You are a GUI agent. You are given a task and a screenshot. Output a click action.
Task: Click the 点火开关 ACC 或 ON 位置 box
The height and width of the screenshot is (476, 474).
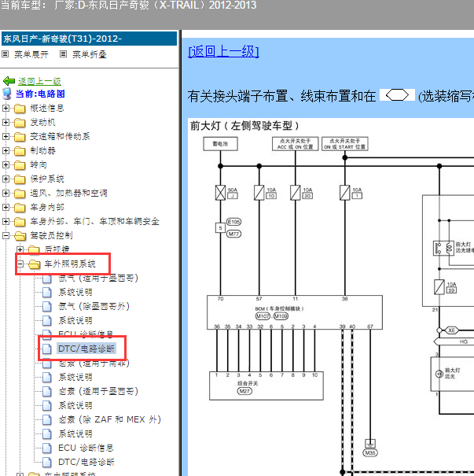pyautogui.click(x=295, y=144)
